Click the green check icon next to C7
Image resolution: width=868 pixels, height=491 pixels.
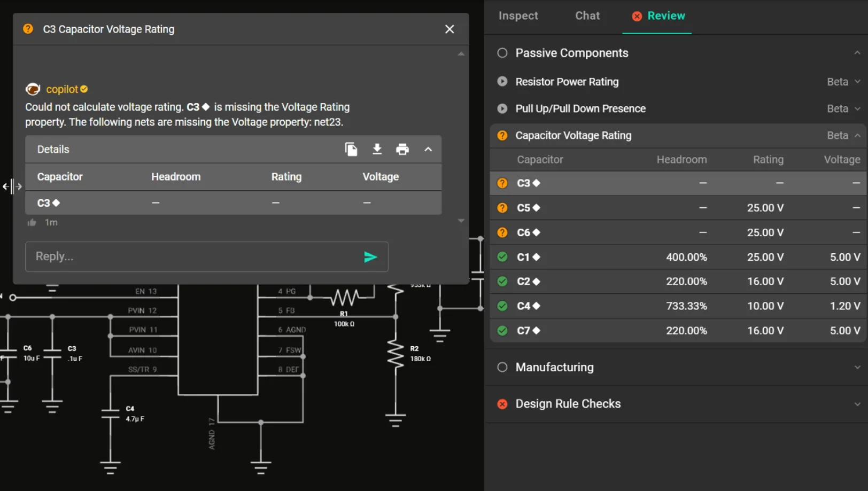(502, 330)
